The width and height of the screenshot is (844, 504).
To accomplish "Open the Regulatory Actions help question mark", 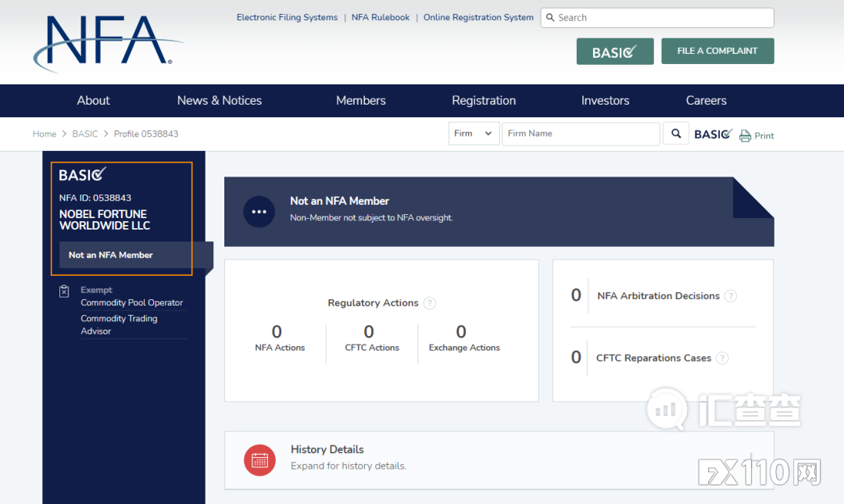I will [430, 303].
